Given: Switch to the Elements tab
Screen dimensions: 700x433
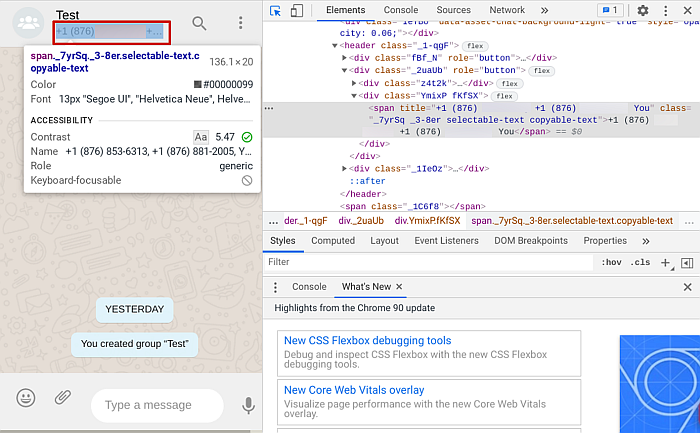Looking at the screenshot, I should click(x=345, y=10).
